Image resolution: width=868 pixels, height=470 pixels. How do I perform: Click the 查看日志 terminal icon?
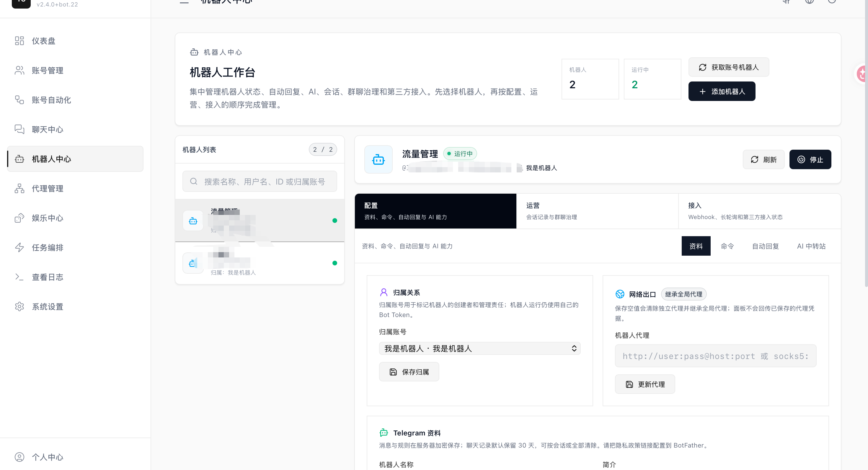click(19, 277)
